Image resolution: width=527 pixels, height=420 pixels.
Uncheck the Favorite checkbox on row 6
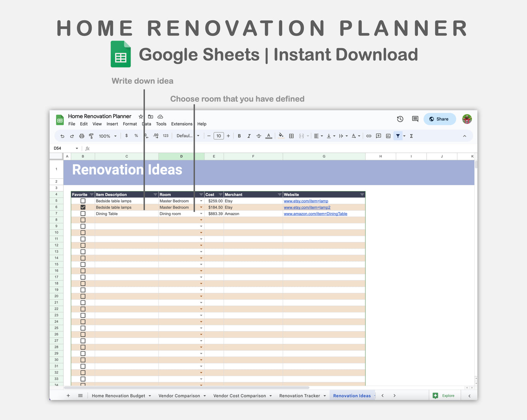coord(83,207)
